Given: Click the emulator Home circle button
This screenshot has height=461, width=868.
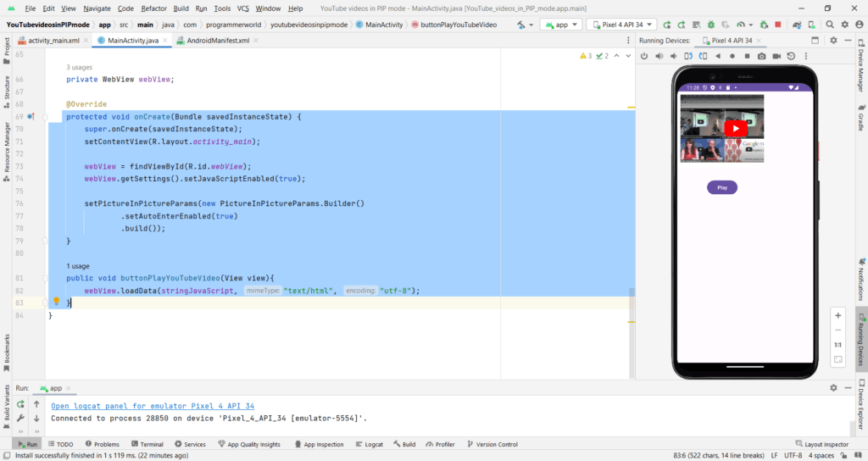Looking at the screenshot, I should (x=732, y=56).
